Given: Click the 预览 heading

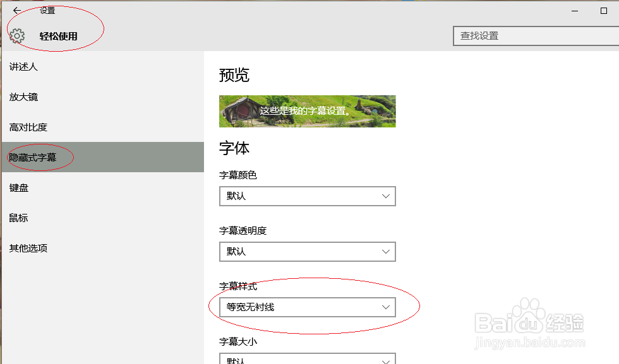Looking at the screenshot, I should pos(234,75).
